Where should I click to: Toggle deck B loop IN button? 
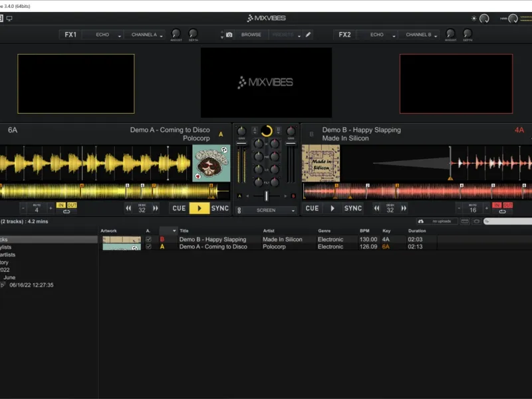pyautogui.click(x=497, y=205)
